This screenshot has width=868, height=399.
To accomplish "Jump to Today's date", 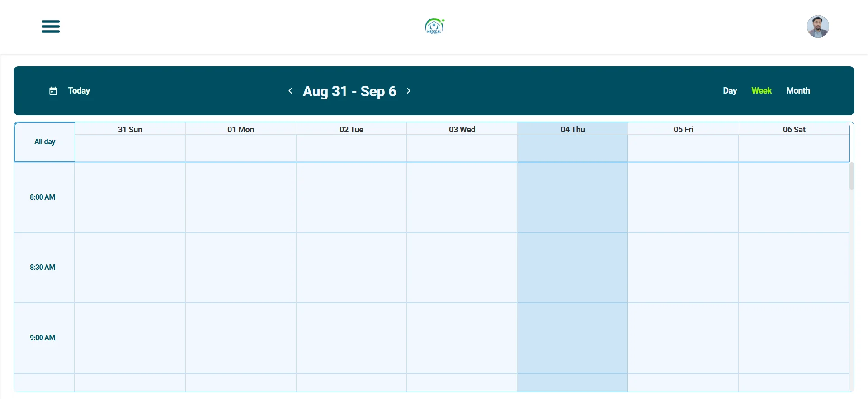I will coord(79,91).
